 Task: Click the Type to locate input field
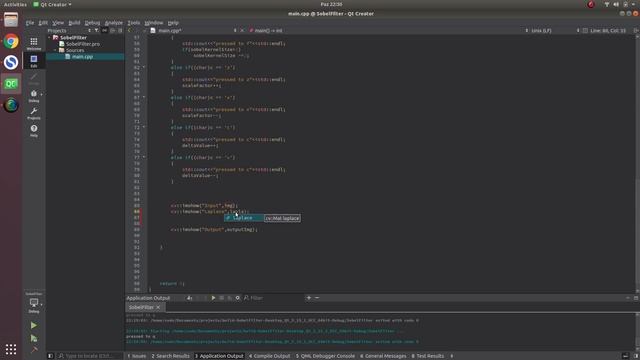(90, 356)
